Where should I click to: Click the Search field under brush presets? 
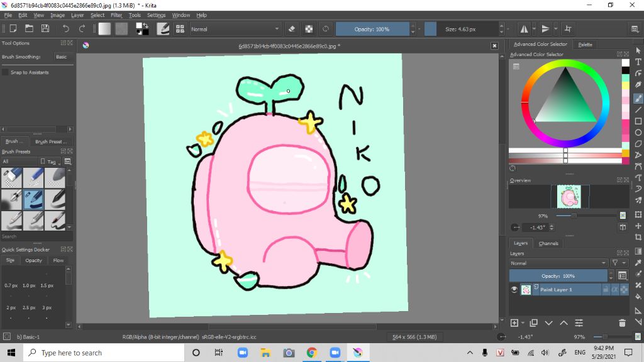click(36, 236)
